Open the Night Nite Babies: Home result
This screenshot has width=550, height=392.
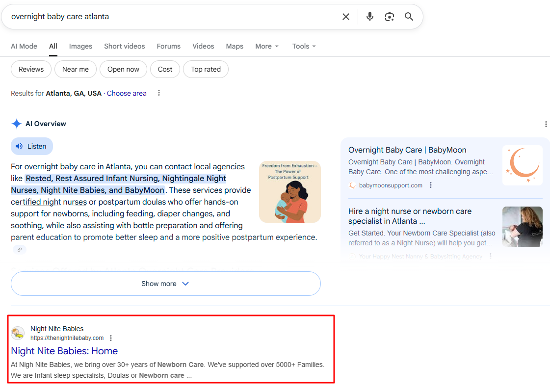click(64, 351)
